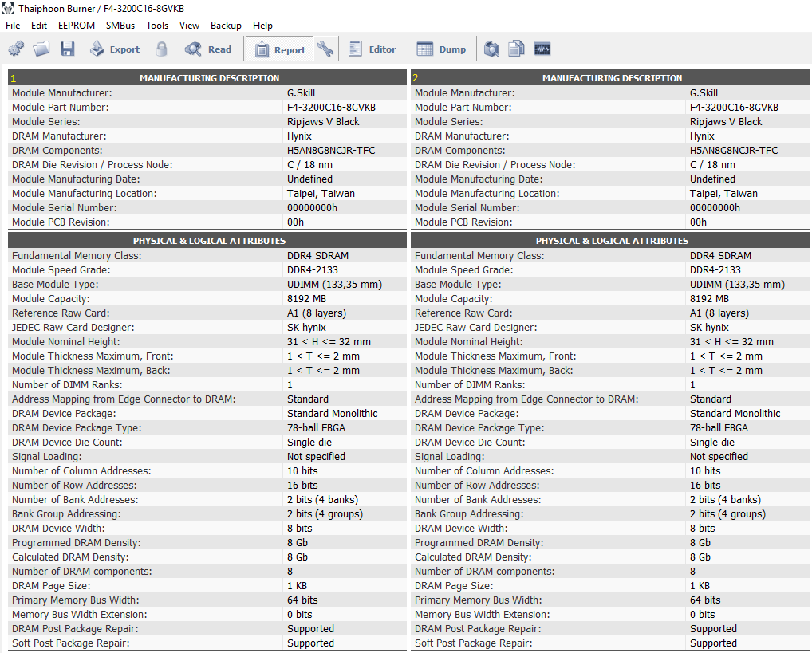Screen dimensions: 812x653
Task: Click module 2 speed grade DDR4-2133
Action: point(715,270)
